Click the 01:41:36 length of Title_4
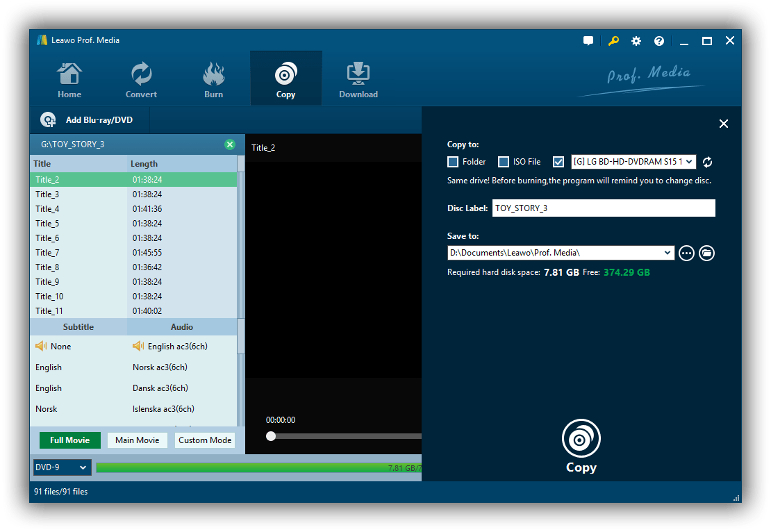Viewport: 771px width, 532px height. coord(147,209)
